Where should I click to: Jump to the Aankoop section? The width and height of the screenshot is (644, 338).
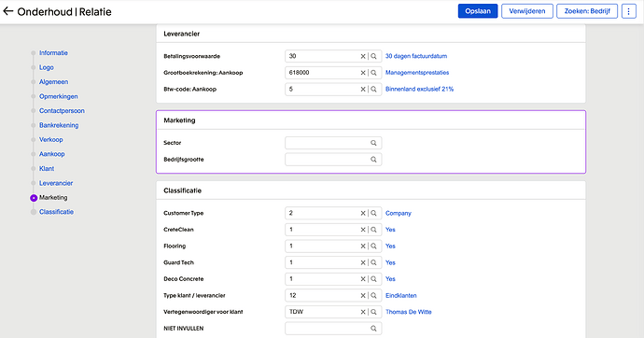tap(51, 154)
